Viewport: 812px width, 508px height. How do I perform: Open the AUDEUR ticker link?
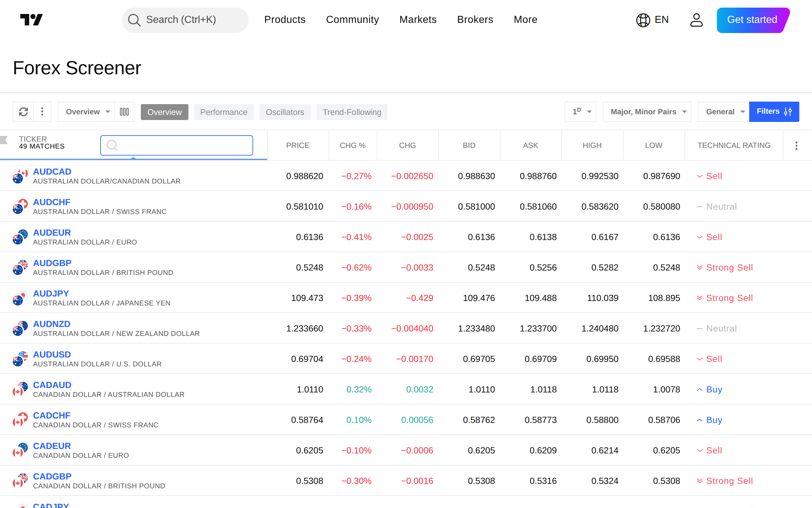coord(52,232)
